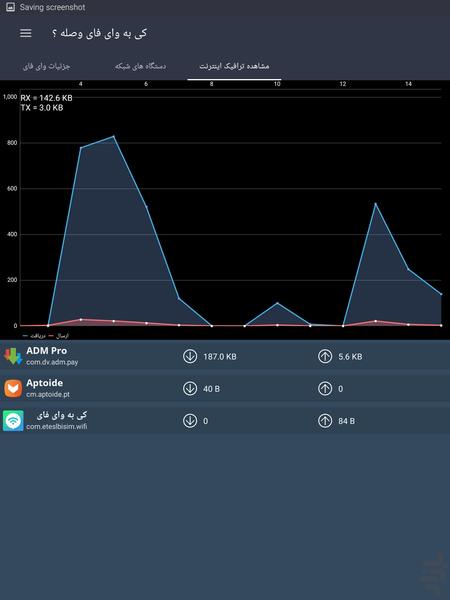Tap the RX = 142.6 KB label
The height and width of the screenshot is (600, 450).
tap(46, 98)
